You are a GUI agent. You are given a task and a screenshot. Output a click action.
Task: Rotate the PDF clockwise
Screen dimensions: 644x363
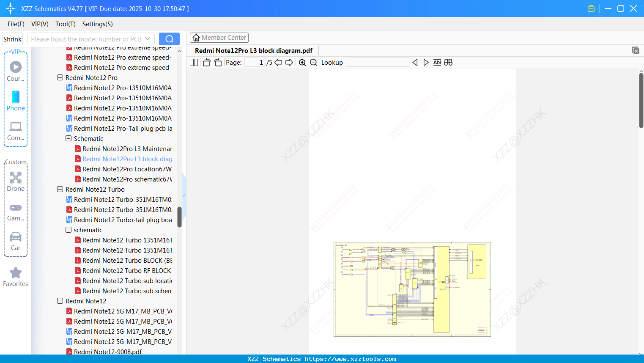pyautogui.click(x=218, y=62)
